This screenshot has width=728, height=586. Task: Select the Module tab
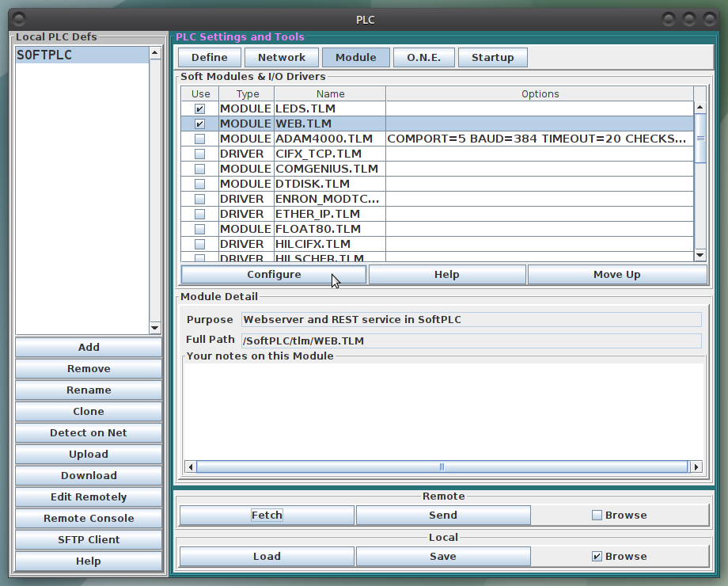point(355,58)
